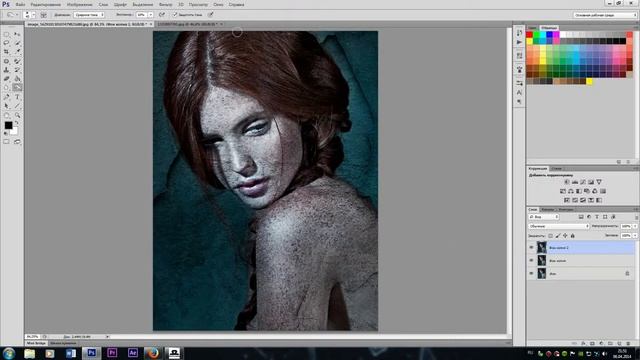
Task: Switch to the Каналы tab
Action: pyautogui.click(x=548, y=209)
